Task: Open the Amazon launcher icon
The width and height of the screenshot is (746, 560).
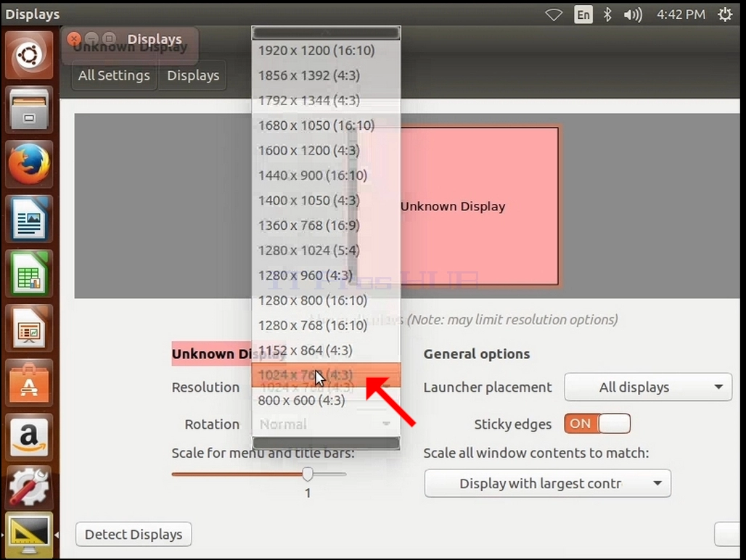Action: click(29, 437)
